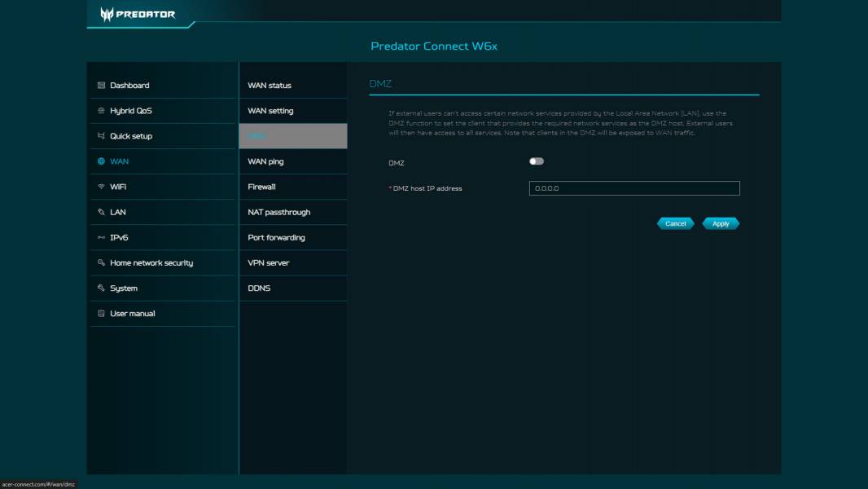Viewport: 868px width, 489px height.
Task: Apply the DMZ configuration
Action: tap(720, 222)
